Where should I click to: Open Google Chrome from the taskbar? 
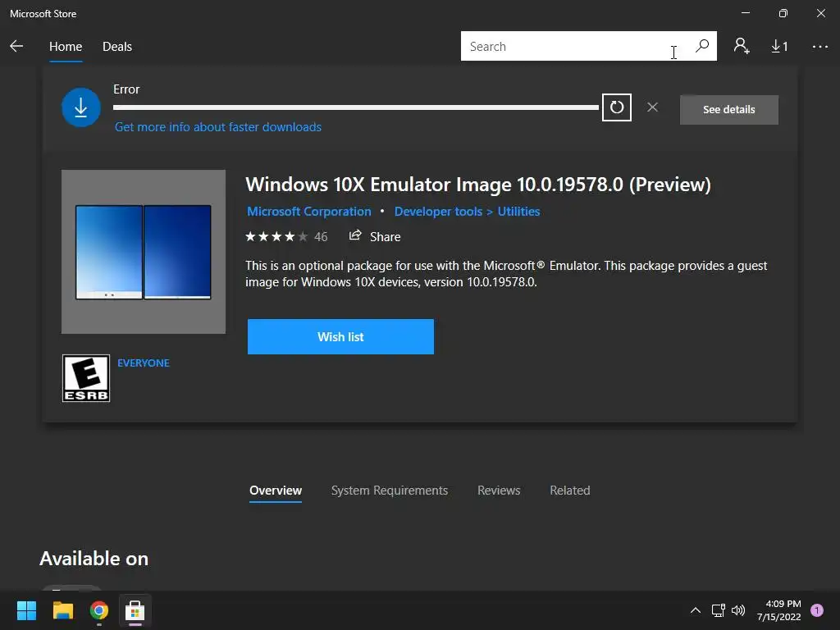(99, 610)
